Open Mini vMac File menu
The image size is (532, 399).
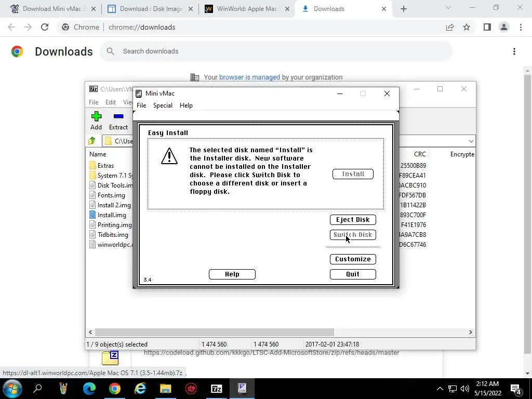141,105
